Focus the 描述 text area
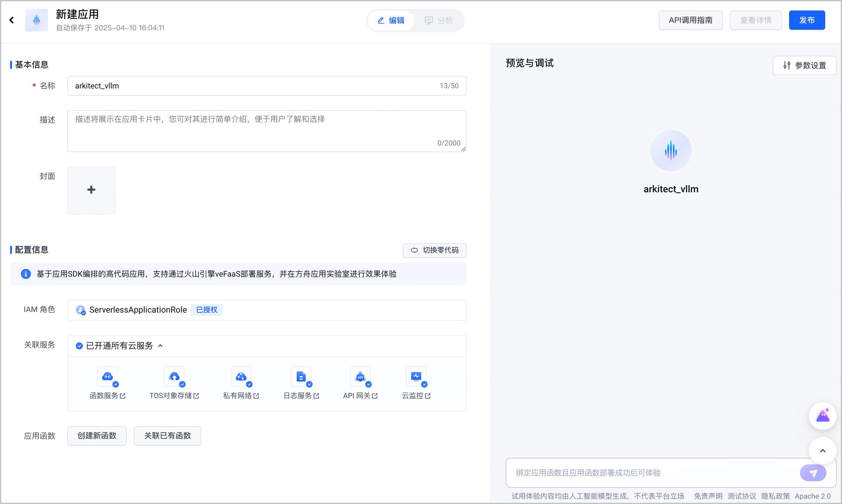842x504 pixels. click(266, 131)
